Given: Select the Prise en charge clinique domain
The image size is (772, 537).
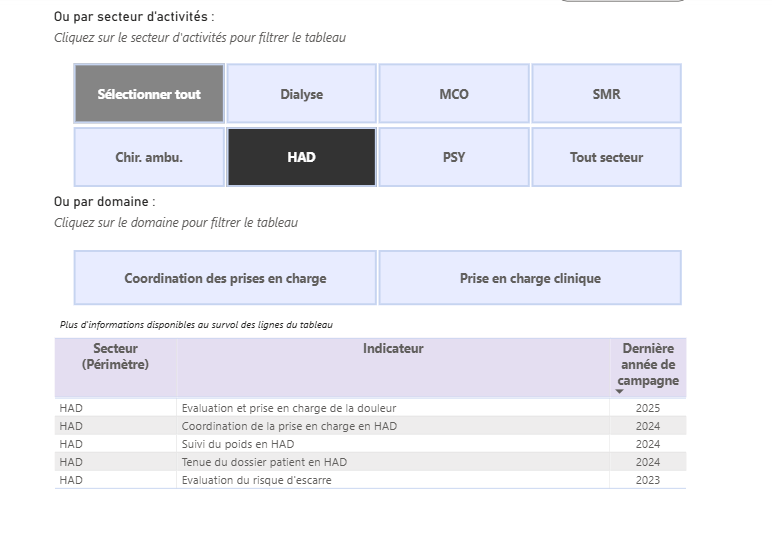Looking at the screenshot, I should click(530, 278).
